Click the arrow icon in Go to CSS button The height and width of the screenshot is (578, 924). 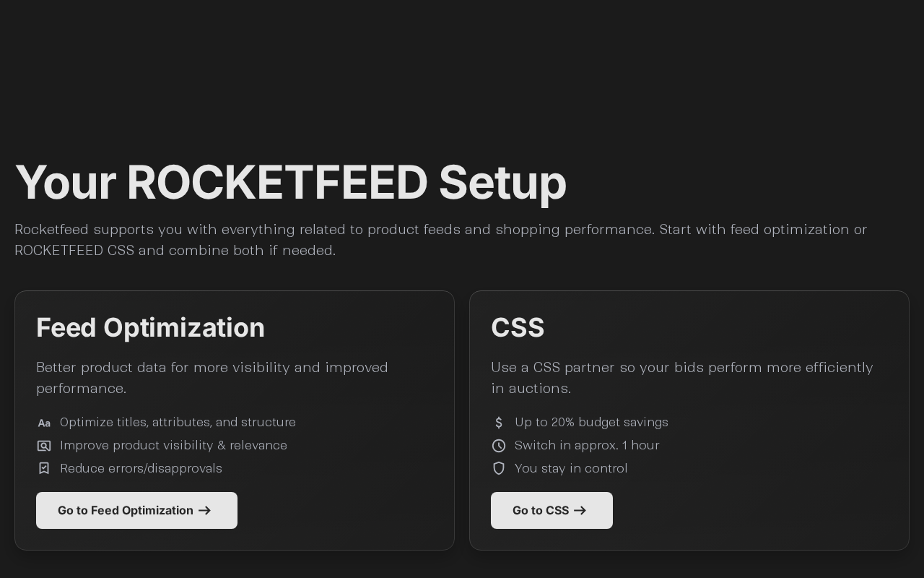pyautogui.click(x=580, y=511)
